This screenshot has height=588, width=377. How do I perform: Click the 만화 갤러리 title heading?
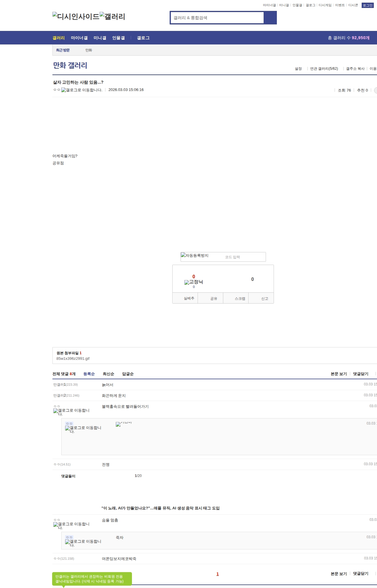(x=70, y=65)
